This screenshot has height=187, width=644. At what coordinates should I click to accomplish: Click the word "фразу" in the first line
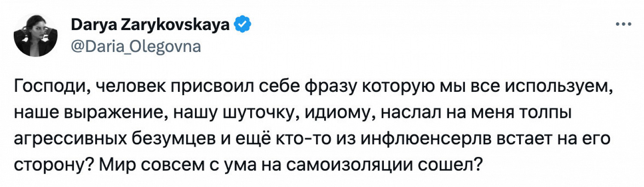tap(331, 87)
